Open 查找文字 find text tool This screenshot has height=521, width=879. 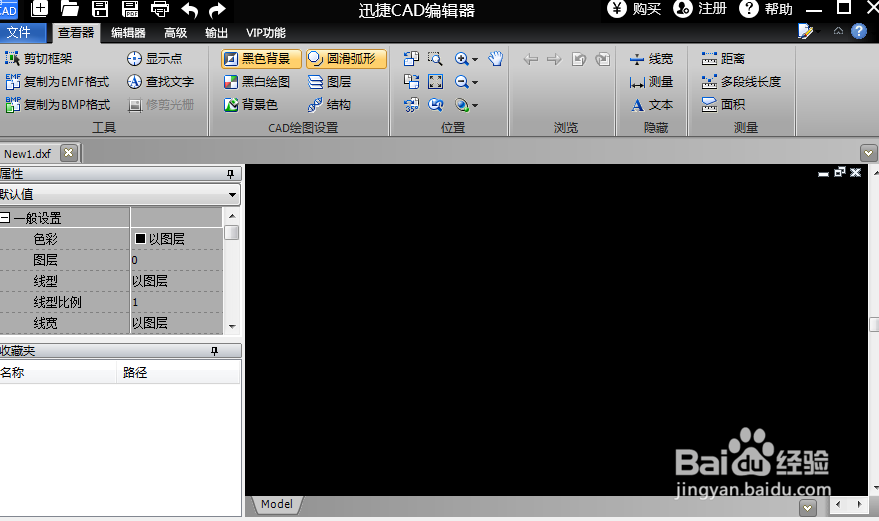point(160,82)
